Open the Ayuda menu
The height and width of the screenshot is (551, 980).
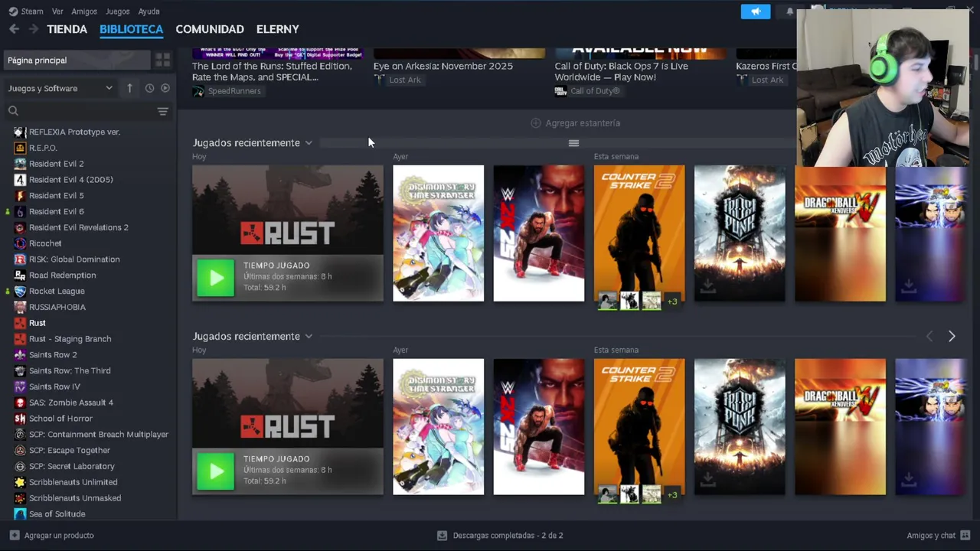[149, 11]
